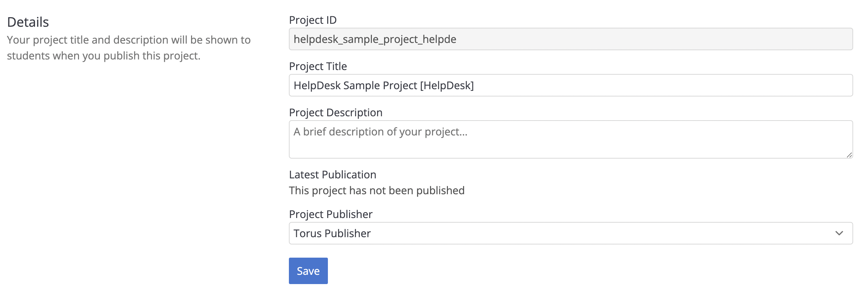Click the description textarea resize handle

(849, 155)
